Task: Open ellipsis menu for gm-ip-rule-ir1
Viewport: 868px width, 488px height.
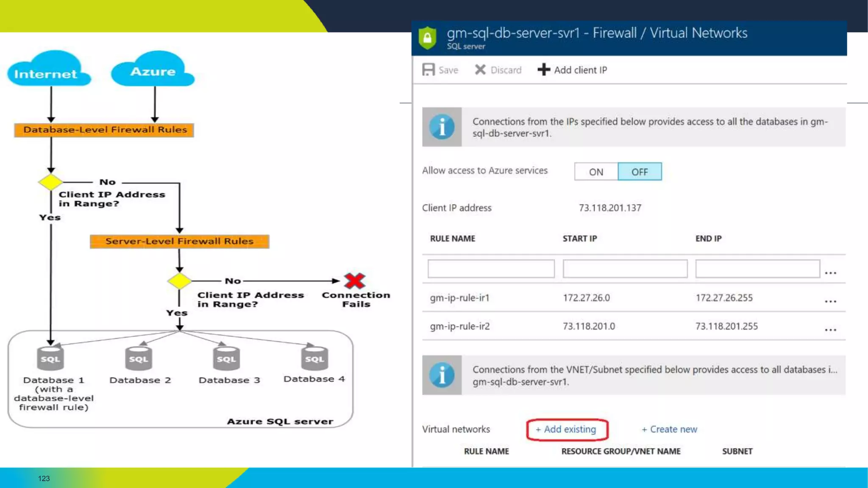Action: tap(830, 301)
